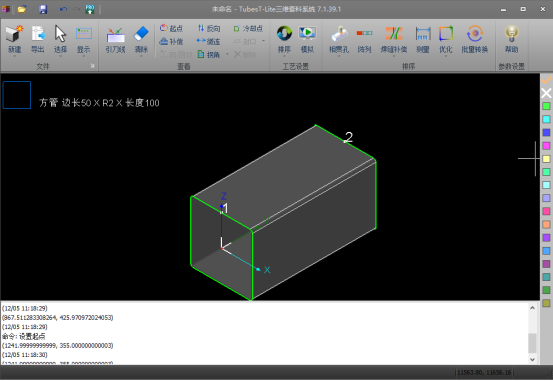Click the white X icon on right sidebar
This screenshot has height=381, width=553.
click(x=546, y=93)
